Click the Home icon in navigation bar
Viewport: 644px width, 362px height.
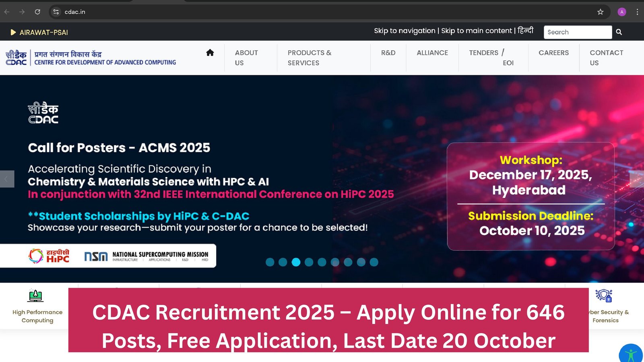pos(210,53)
